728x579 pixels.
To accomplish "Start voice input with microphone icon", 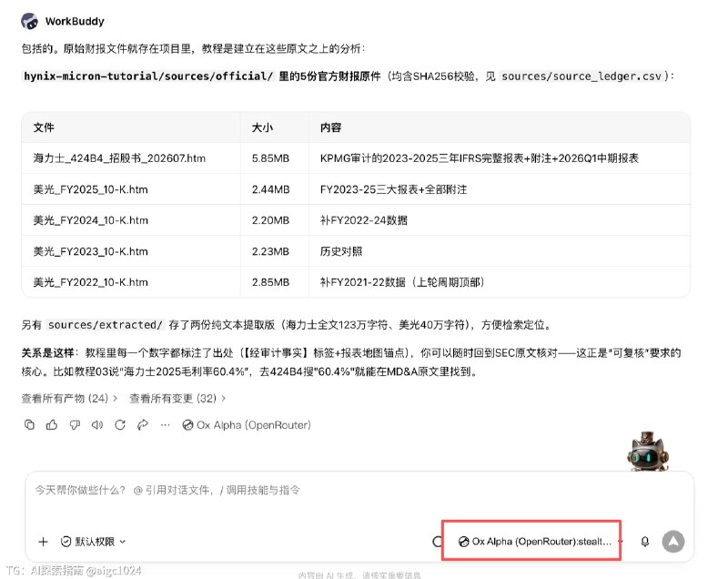I will (645, 542).
